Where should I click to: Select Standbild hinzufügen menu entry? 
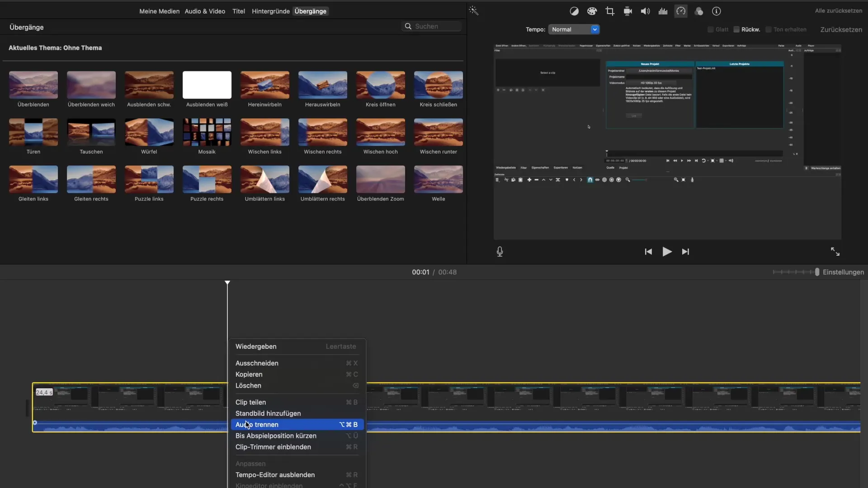[297, 413]
